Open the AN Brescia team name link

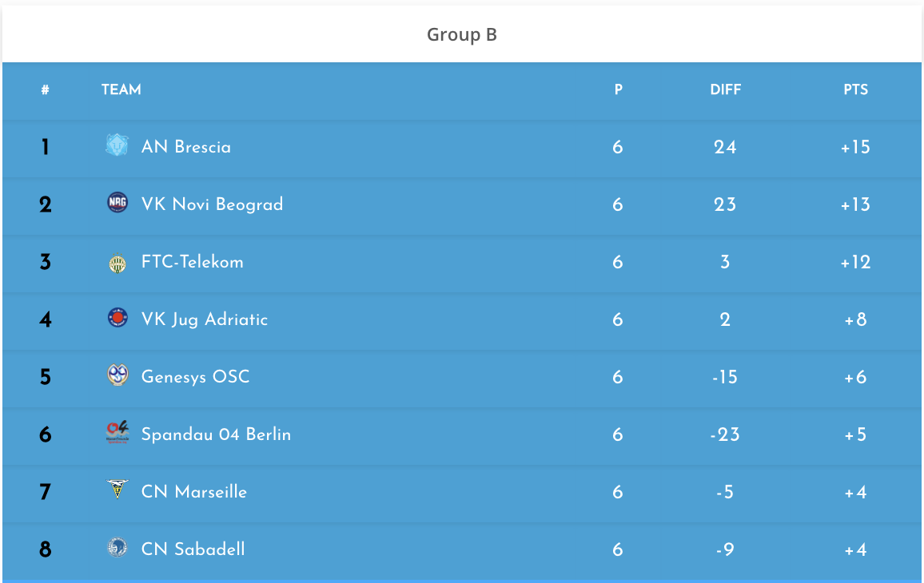[186, 147]
